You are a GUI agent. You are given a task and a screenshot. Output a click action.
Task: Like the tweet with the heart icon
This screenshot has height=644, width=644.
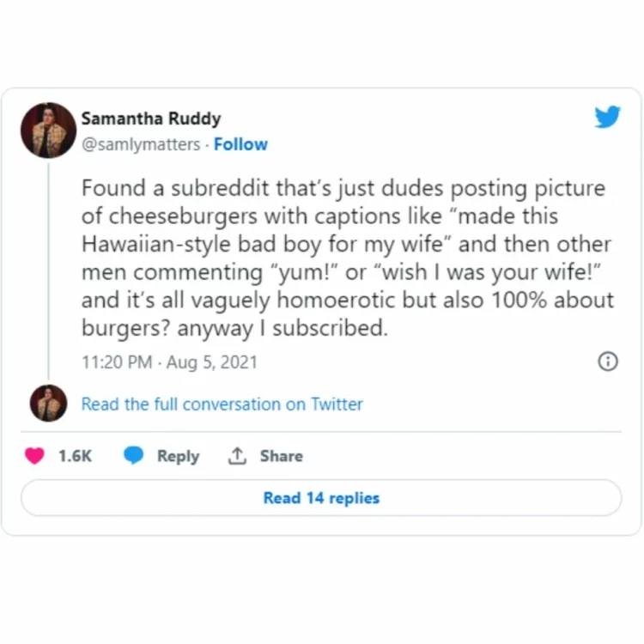(x=34, y=457)
